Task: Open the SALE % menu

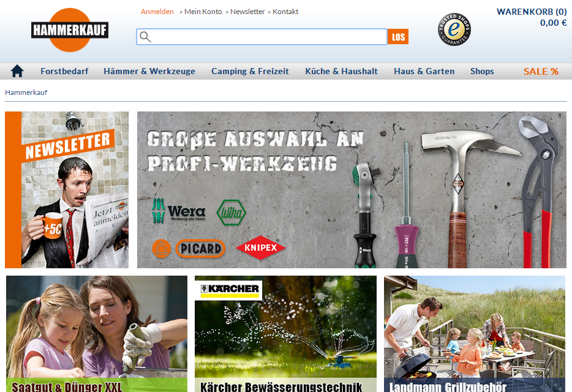Action: (x=541, y=71)
